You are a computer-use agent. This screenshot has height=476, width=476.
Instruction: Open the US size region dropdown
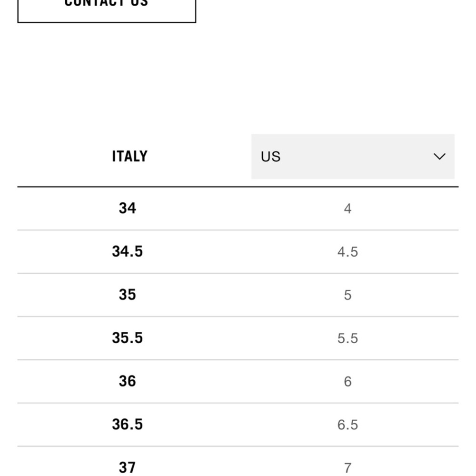coord(353,157)
